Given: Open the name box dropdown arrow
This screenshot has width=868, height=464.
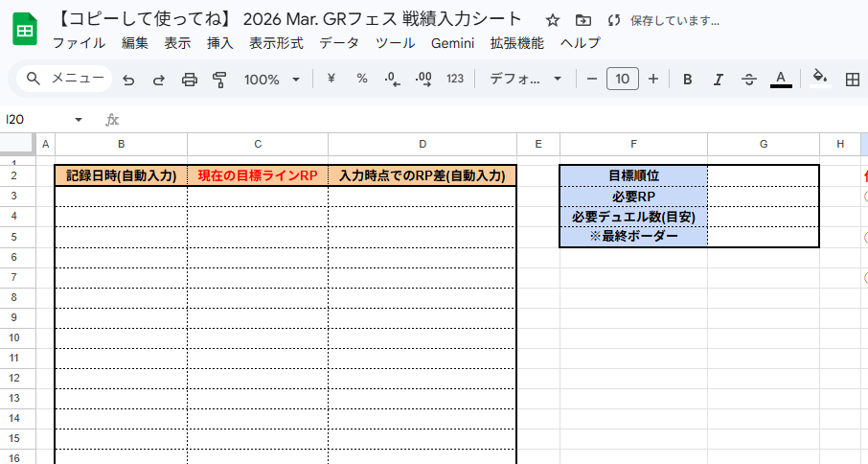Looking at the screenshot, I should click(x=78, y=120).
